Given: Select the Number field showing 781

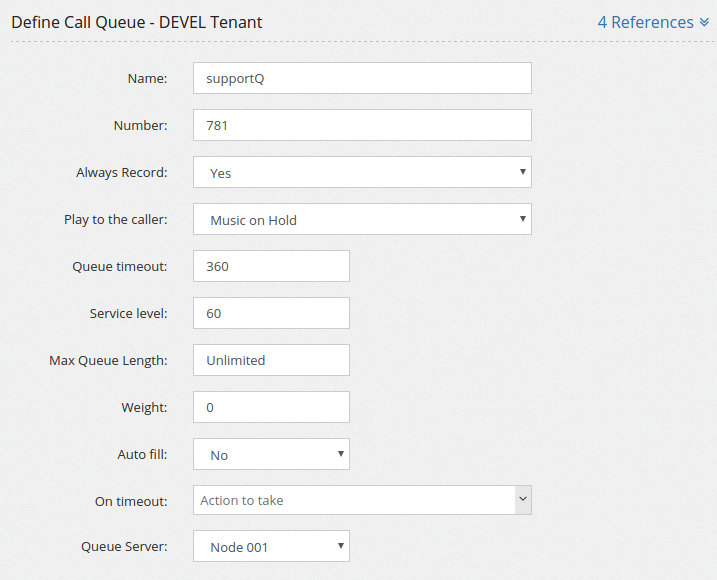Looking at the screenshot, I should [x=362, y=125].
